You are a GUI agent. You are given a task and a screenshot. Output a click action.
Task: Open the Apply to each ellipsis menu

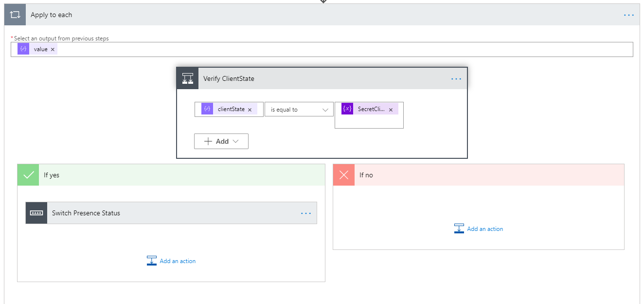[x=628, y=15]
